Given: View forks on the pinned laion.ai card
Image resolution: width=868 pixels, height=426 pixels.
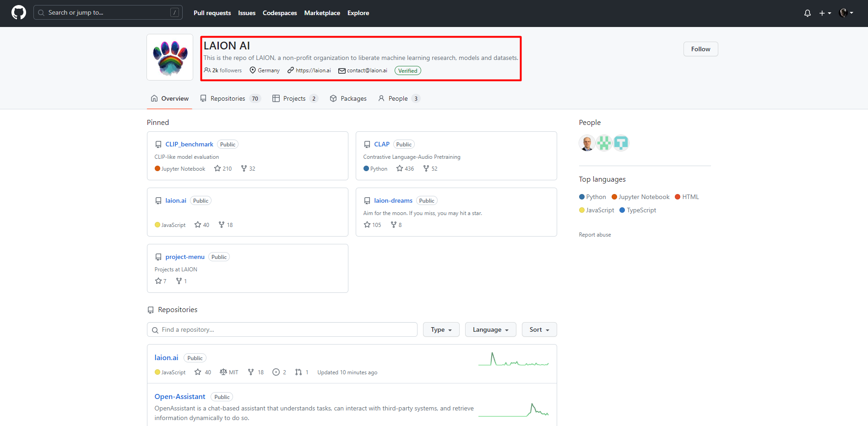Looking at the screenshot, I should [226, 225].
